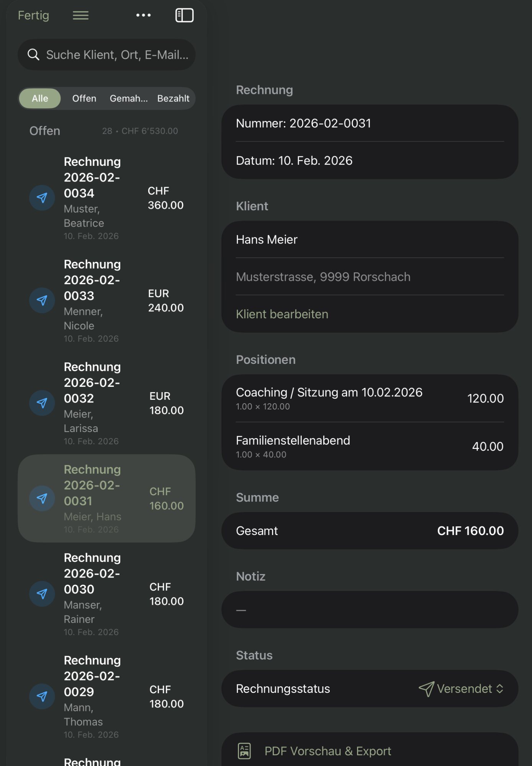This screenshot has height=766, width=532.
Task: Click sent icon of invoice 2026-02-0034
Action: 42,198
